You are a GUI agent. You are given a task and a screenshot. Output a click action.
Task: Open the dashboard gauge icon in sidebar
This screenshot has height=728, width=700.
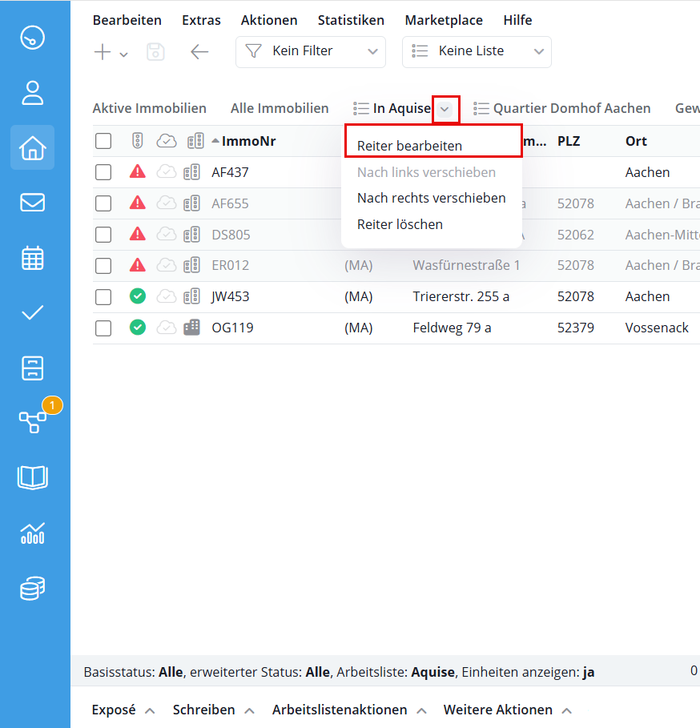click(33, 38)
